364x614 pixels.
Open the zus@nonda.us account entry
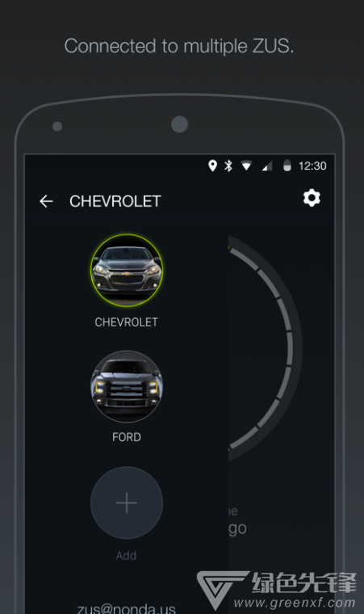click(x=127, y=608)
